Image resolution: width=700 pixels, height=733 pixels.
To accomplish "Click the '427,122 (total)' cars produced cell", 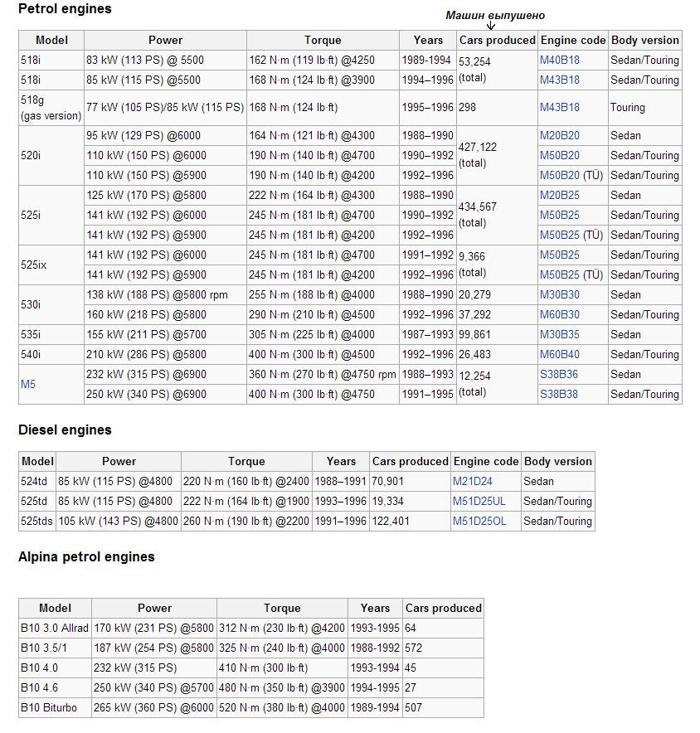I will pos(497,156).
